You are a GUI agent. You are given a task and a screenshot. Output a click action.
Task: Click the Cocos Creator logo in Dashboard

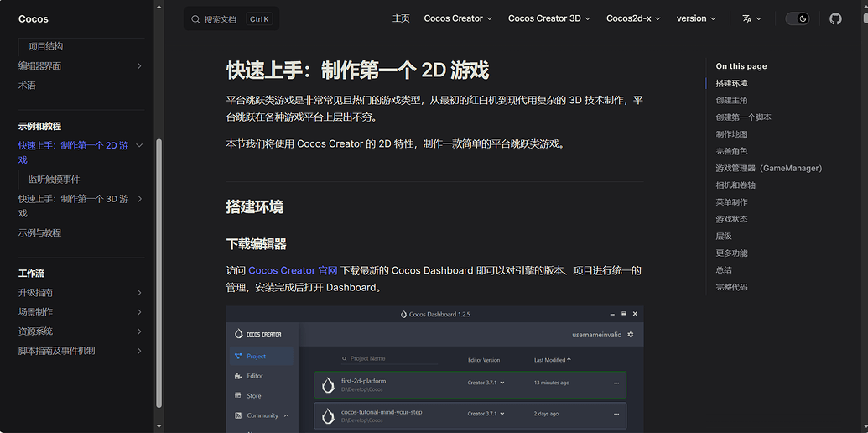[258, 334]
